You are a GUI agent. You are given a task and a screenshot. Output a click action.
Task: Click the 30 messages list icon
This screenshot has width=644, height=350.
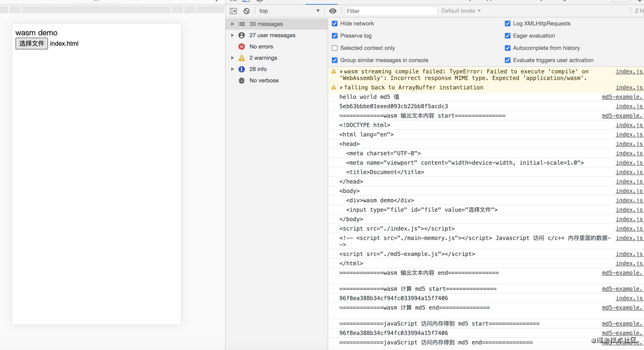coord(242,24)
